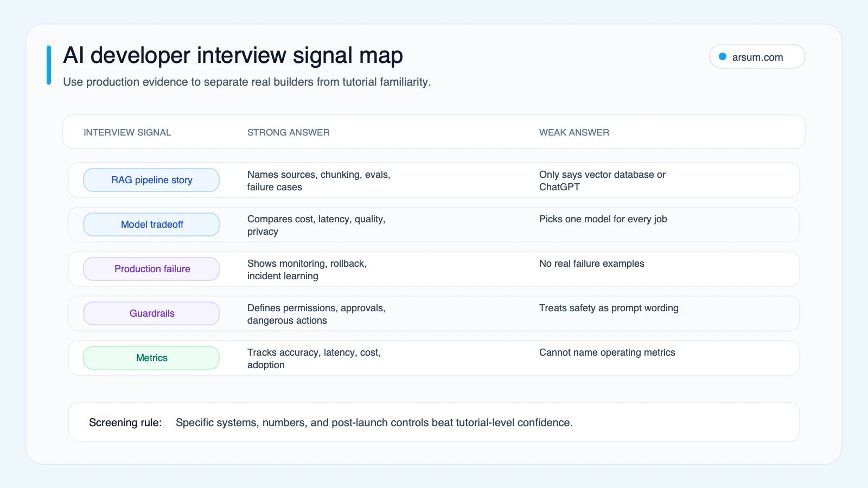
Task: Click the subtitle about production evidence
Action: 247,82
